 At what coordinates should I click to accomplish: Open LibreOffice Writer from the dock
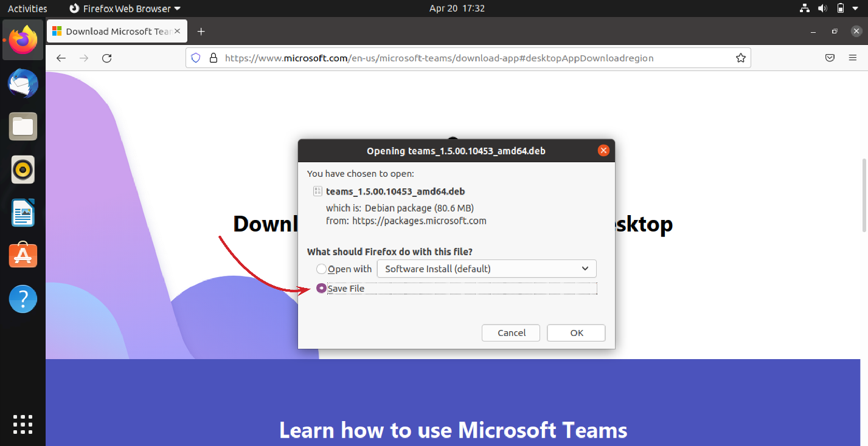pos(23,213)
